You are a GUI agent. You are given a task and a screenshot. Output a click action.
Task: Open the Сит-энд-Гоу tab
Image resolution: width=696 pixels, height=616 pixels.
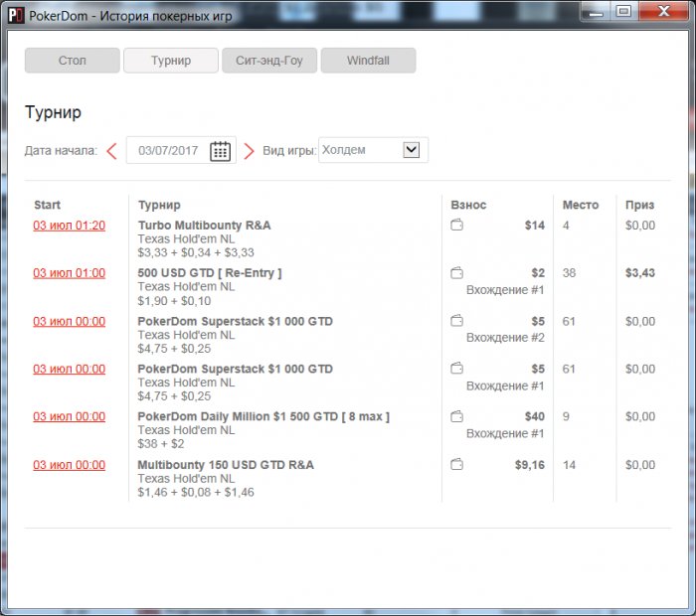pos(269,61)
